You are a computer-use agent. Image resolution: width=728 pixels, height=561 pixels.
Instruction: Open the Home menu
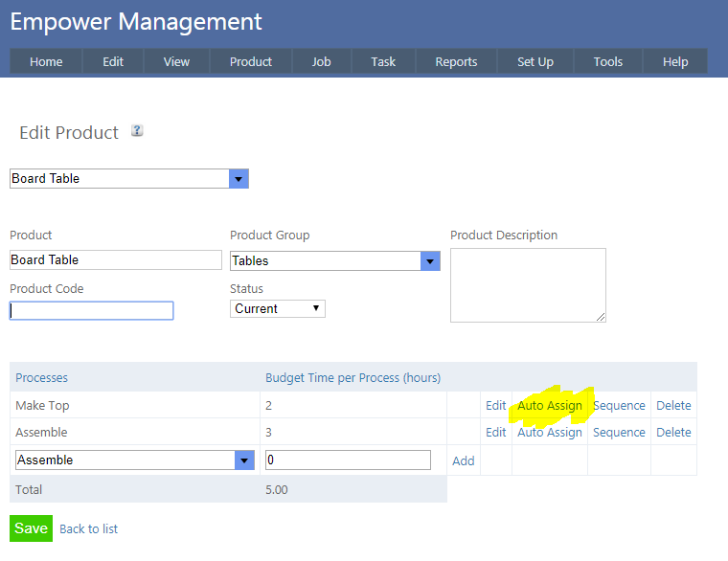click(46, 61)
